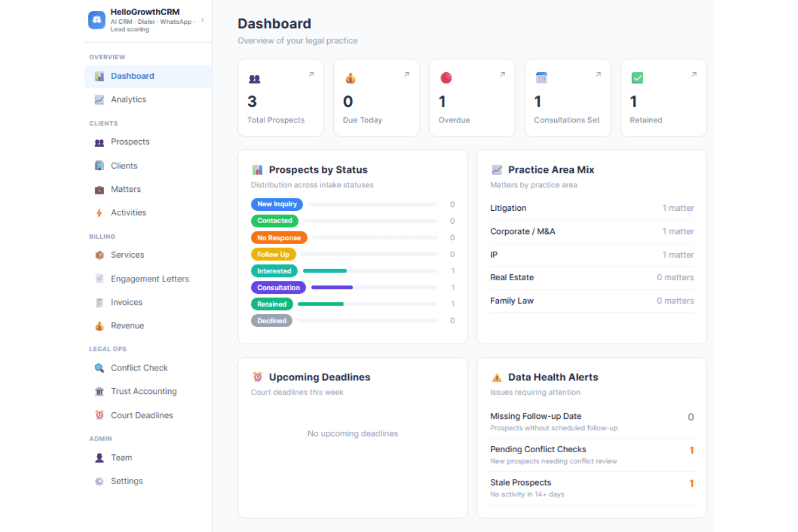This screenshot has width=798, height=532.
Task: Click the HelloGrowthCRM logo icon
Action: pyautogui.click(x=97, y=20)
